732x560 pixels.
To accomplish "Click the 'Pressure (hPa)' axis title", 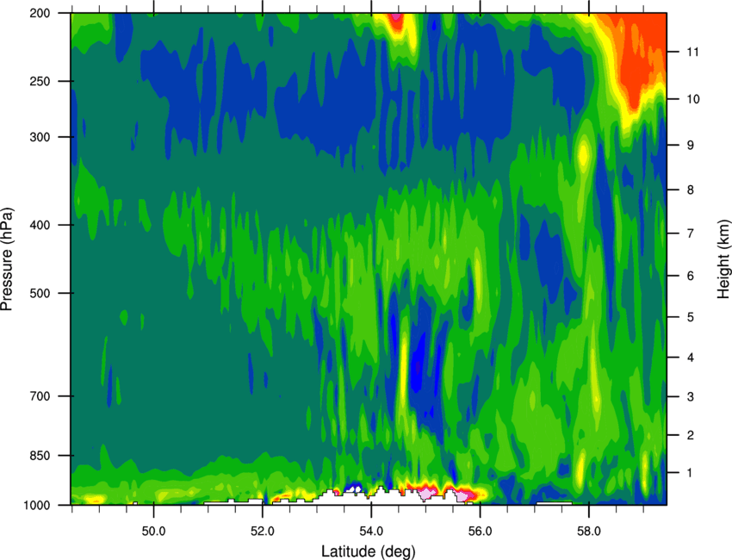I will click(x=7, y=259).
